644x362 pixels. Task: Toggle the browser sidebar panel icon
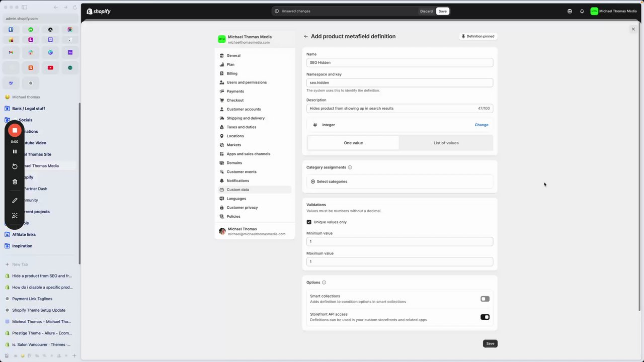24,8
